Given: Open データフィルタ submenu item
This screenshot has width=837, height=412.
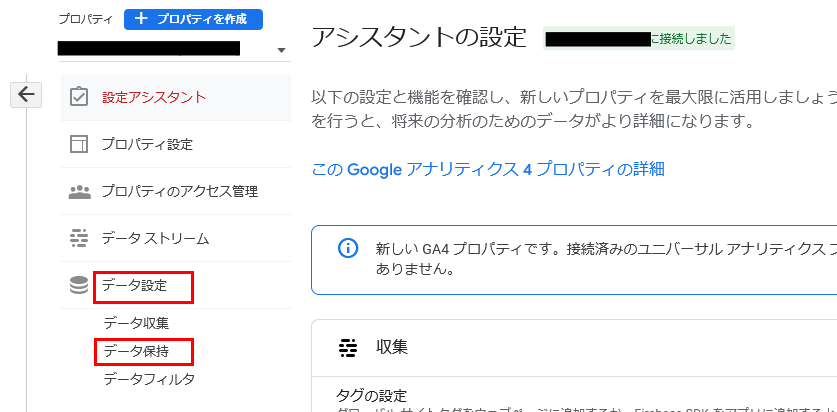Looking at the screenshot, I should click(149, 379).
